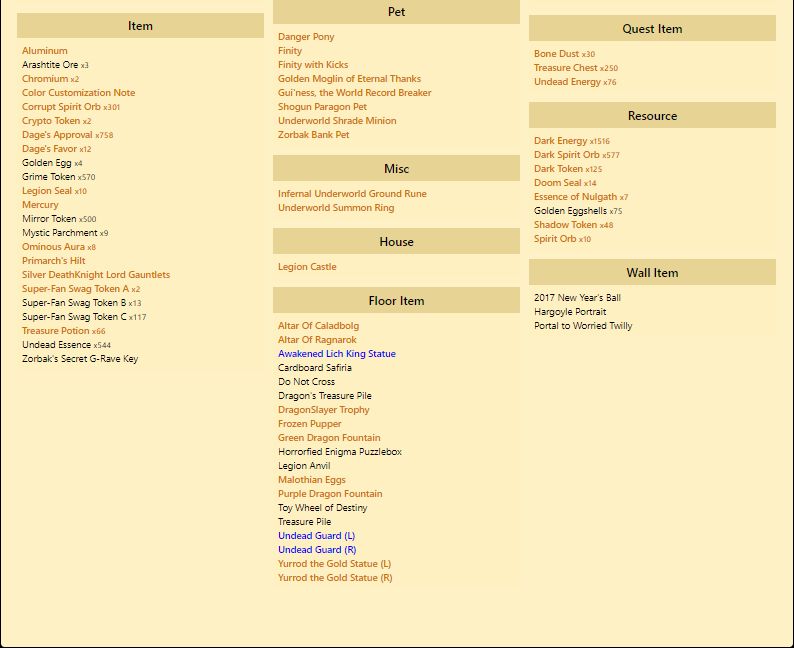This screenshot has height=648, width=794.
Task: Click the Golden Egg entry
Action: [x=47, y=163]
